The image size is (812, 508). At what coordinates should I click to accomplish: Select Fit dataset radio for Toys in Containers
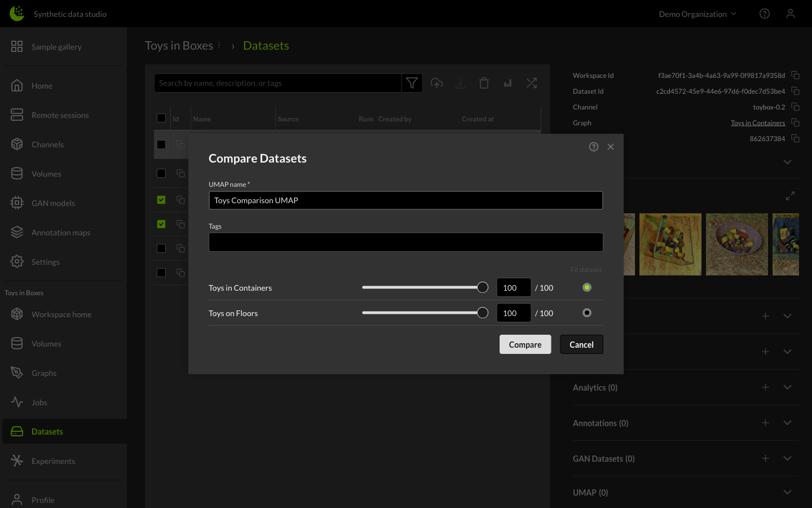click(586, 287)
